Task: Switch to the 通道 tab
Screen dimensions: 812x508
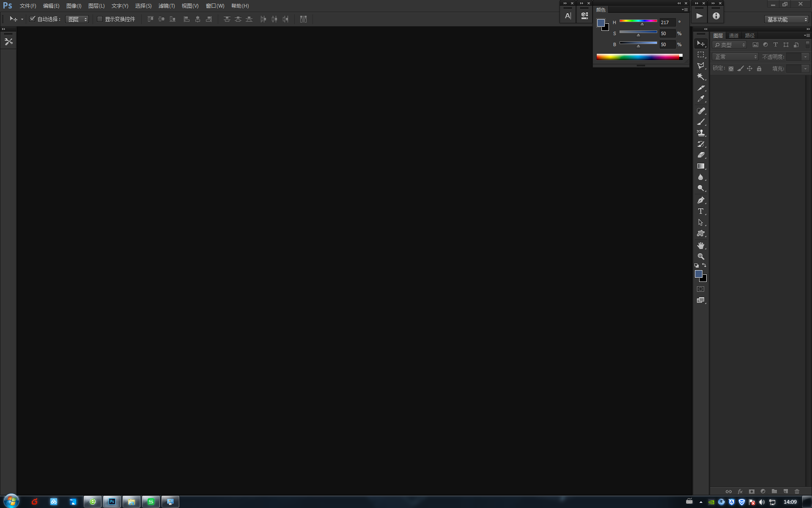Action: (734, 36)
